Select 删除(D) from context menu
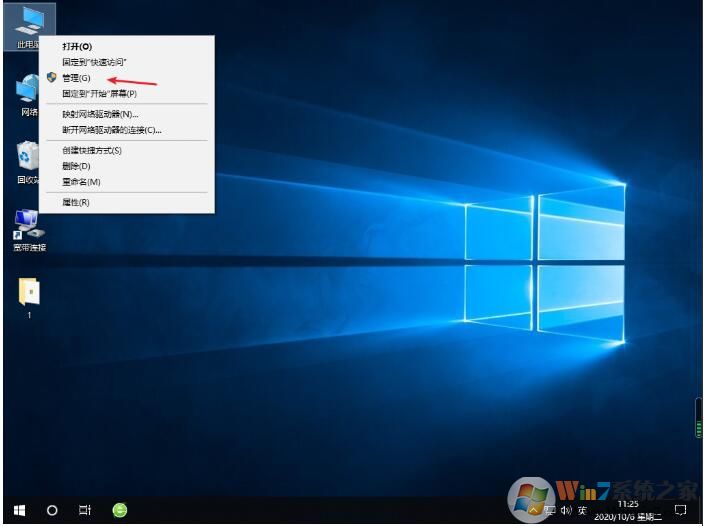 [x=126, y=166]
